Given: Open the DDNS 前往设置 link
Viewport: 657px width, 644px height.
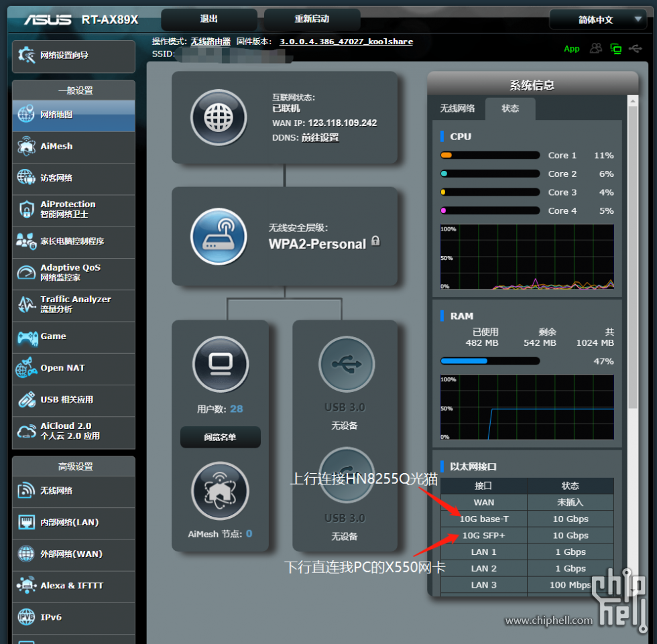Looking at the screenshot, I should coord(320,138).
